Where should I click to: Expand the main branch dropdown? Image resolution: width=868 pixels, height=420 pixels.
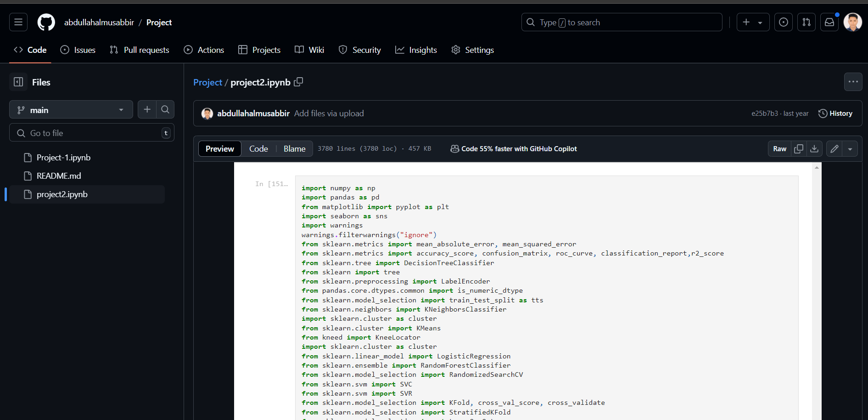[x=71, y=110]
